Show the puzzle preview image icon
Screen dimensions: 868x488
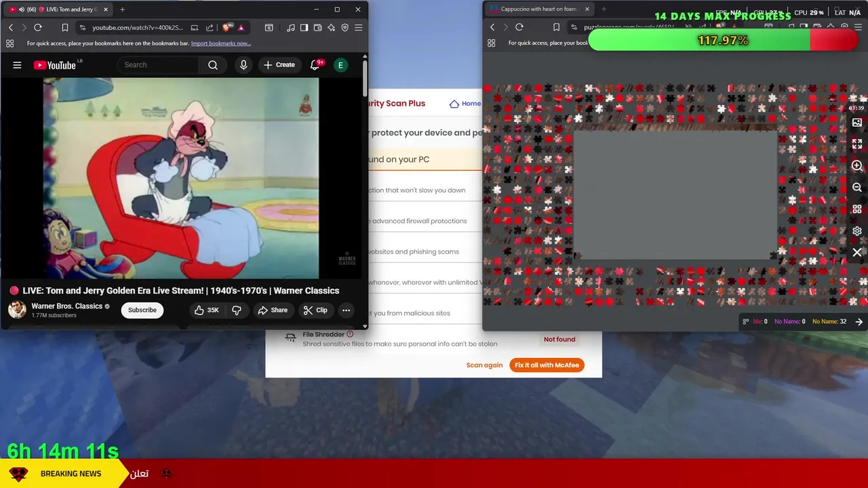(857, 123)
